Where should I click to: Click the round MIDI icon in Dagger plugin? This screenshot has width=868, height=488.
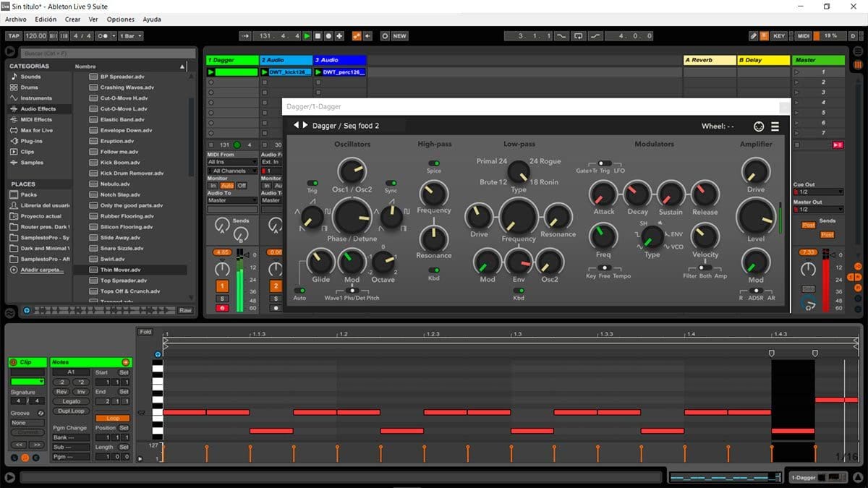point(758,127)
